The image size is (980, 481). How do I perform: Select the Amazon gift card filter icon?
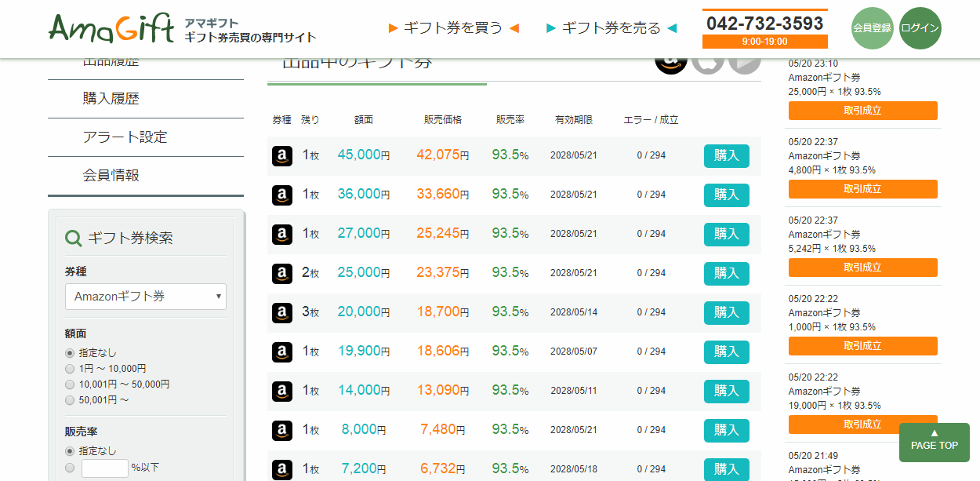(x=670, y=62)
